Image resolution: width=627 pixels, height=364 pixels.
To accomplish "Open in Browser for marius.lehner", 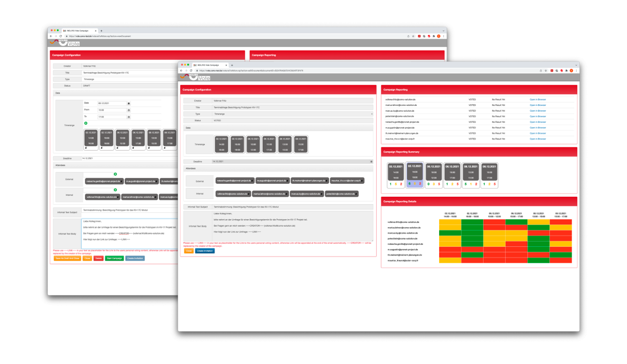I will pos(538,105).
